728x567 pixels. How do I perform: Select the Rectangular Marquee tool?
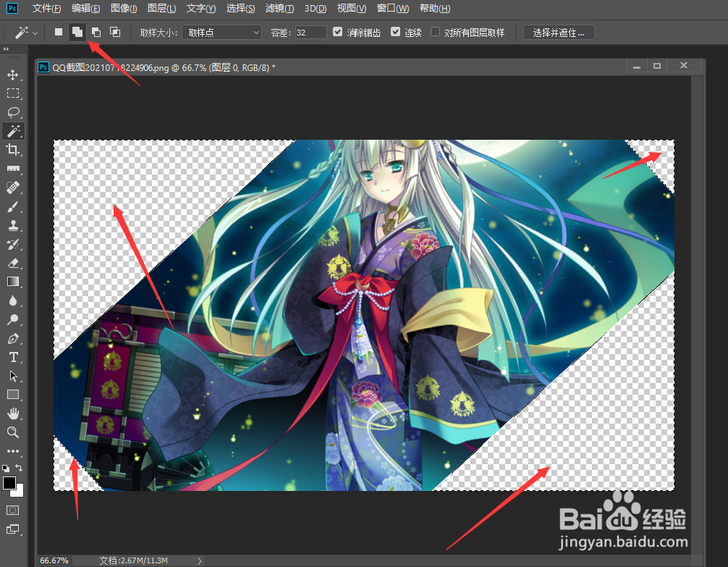(13, 93)
